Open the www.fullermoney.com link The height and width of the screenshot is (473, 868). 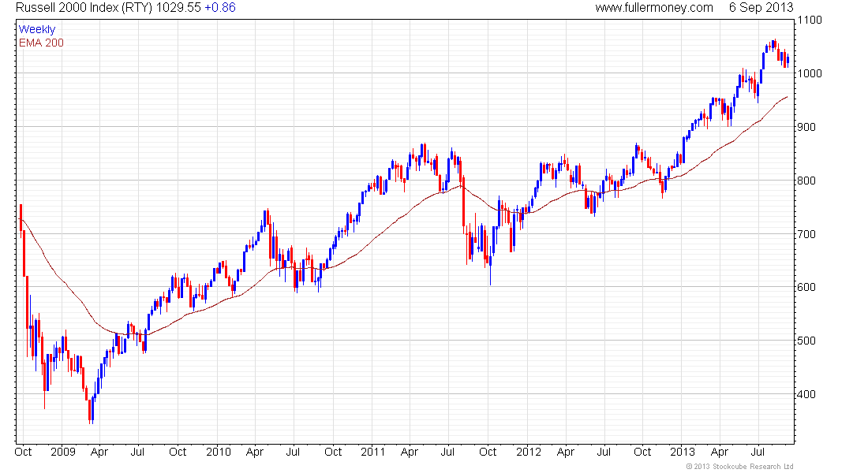coord(654,8)
